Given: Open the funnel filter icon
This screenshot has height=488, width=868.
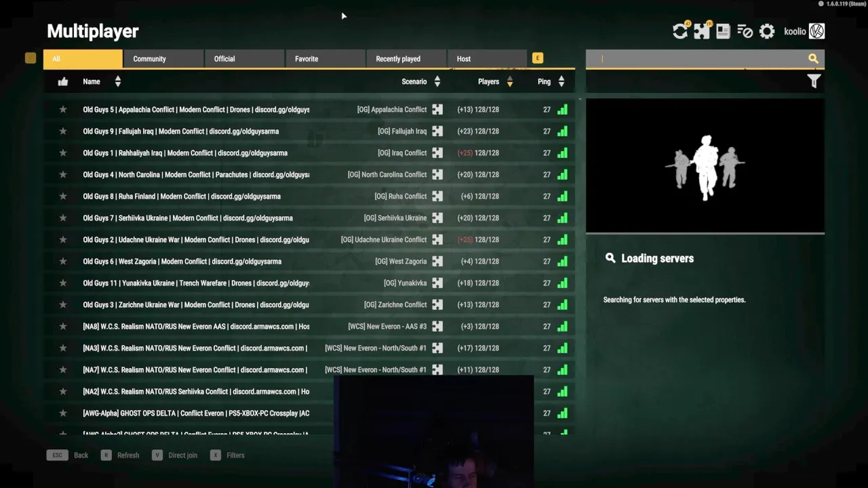Looking at the screenshot, I should click(814, 81).
